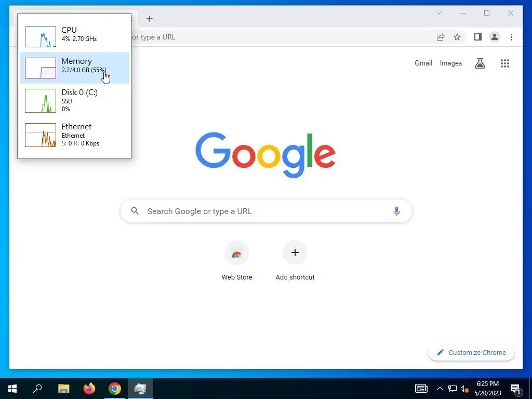The height and width of the screenshot is (399, 532).
Task: Open the Web Store shortcut
Action: point(237,261)
